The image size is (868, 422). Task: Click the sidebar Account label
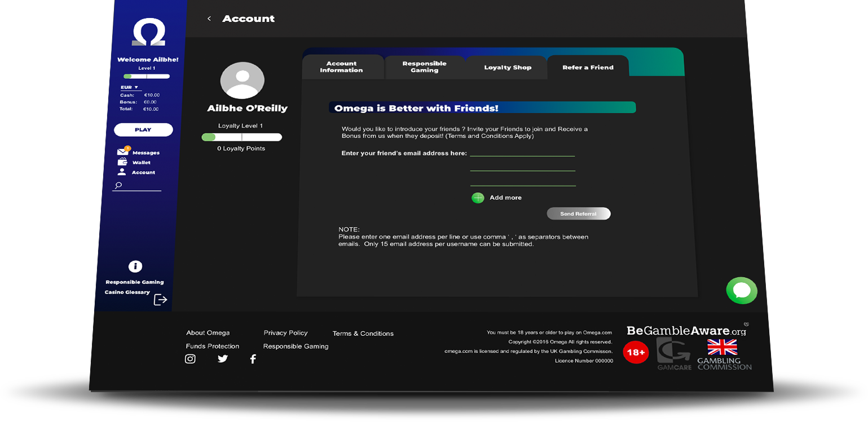pos(144,172)
